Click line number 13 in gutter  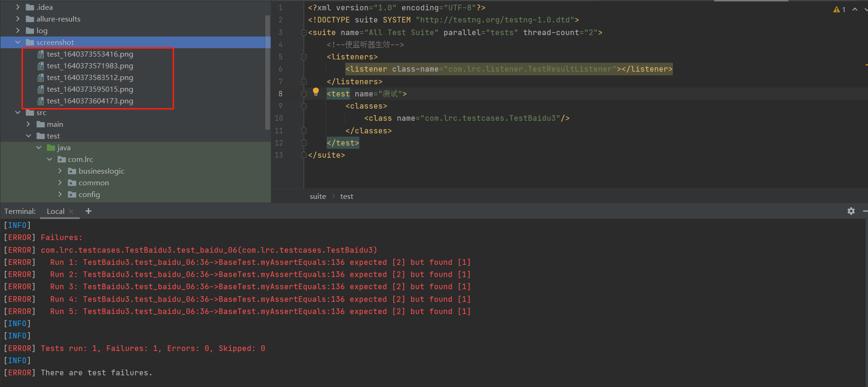[x=279, y=155]
